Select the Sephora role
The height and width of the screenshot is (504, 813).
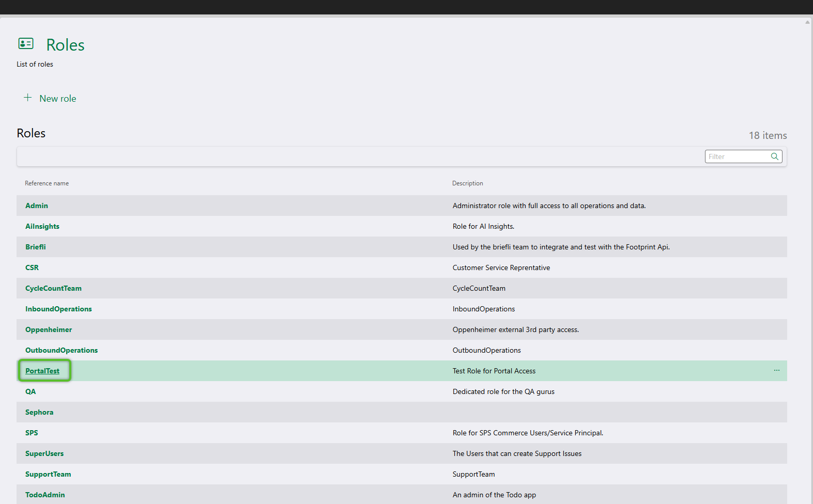coord(39,412)
